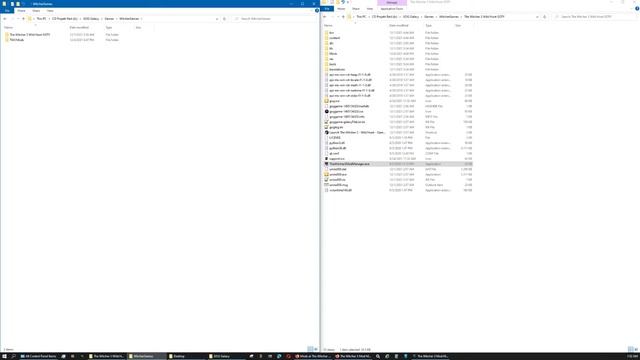Viewport: 640px width, 360px height.
Task: Focus search box in Witcher 3 GOTY window
Action: click(596, 17)
